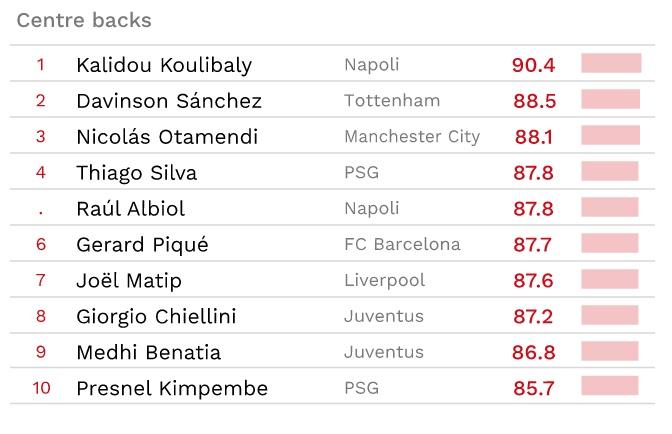Select Giorgio Chiellini in rankings
Viewport: 672px width, 434px height.
pos(156,317)
